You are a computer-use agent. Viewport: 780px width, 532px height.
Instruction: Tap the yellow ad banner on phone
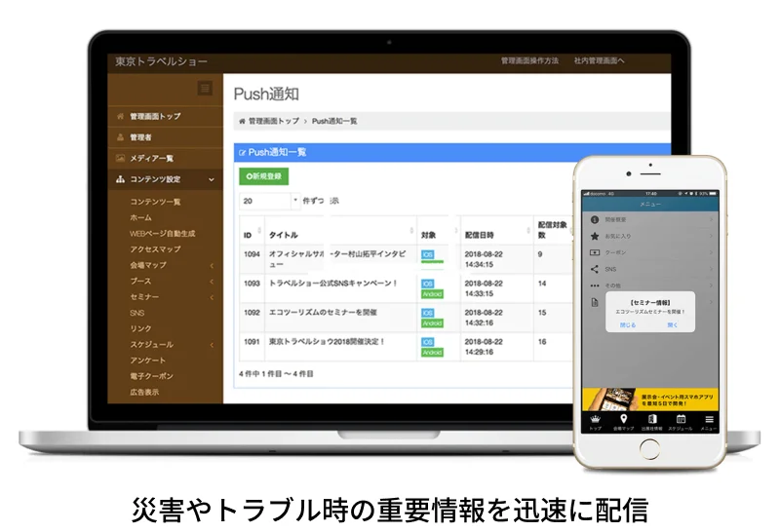(x=650, y=399)
